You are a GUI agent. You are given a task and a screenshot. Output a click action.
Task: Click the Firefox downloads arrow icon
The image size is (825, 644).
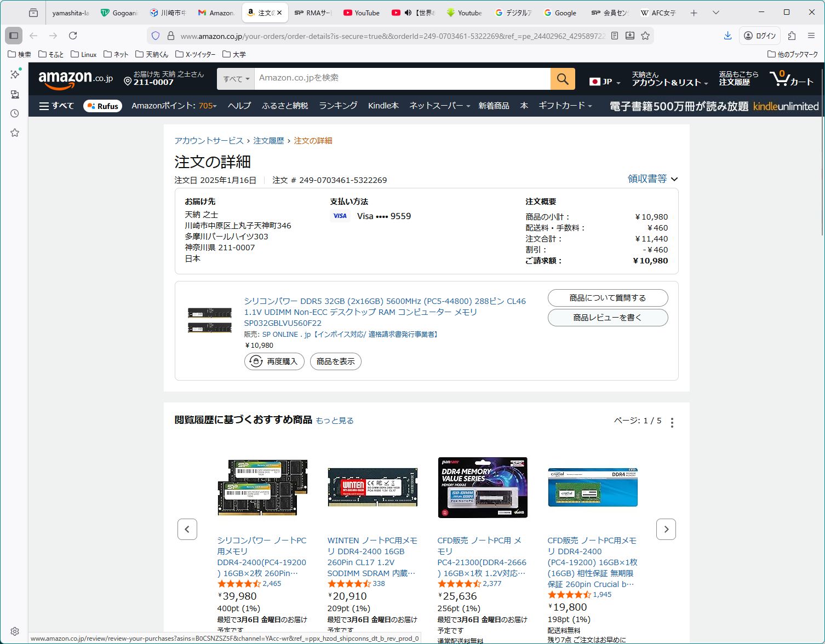click(727, 36)
